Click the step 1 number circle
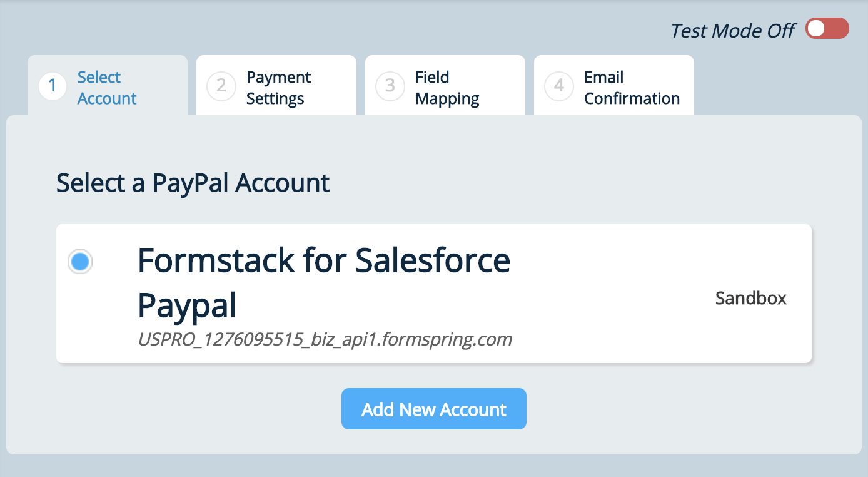The width and height of the screenshot is (868, 477). click(53, 86)
